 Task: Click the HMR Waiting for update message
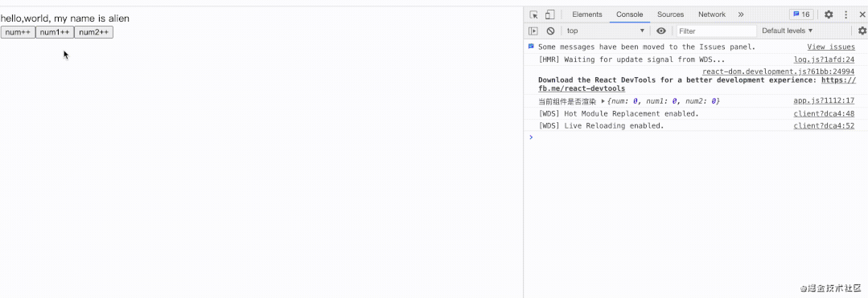point(631,59)
